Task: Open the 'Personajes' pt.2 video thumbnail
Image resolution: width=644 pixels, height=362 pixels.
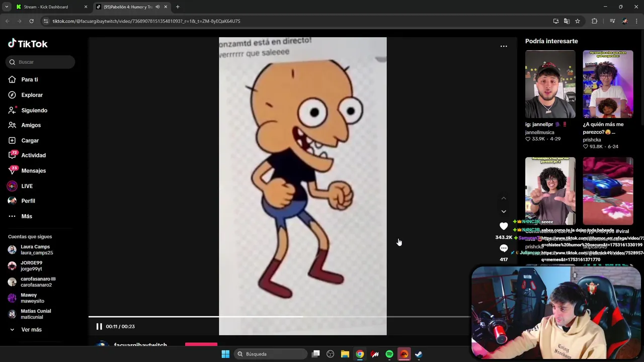Action: click(x=550, y=191)
